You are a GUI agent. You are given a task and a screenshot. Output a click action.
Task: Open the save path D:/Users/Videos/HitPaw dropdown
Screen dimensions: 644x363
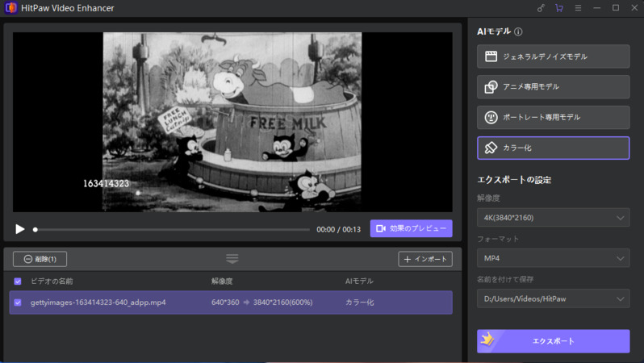pos(553,298)
